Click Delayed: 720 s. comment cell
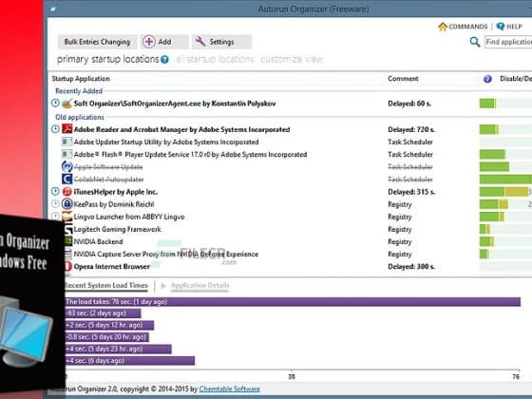The width and height of the screenshot is (532, 399). [411, 129]
